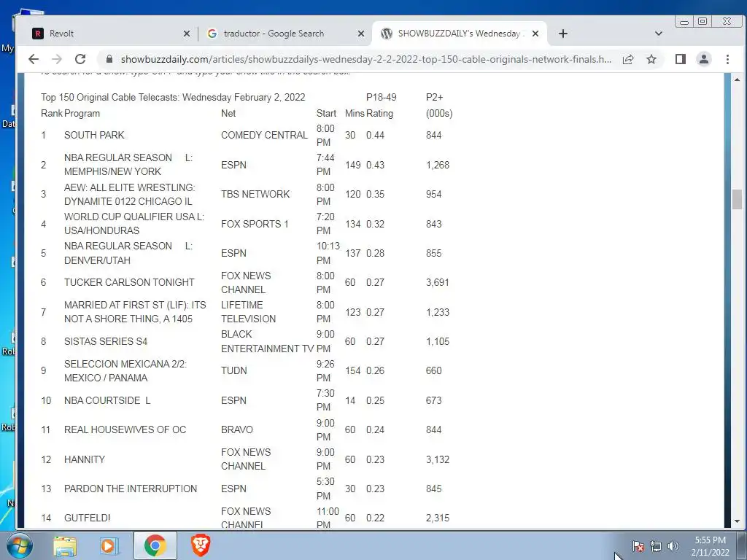Viewport: 747px width, 560px height.
Task: Click the volume speaker tray icon
Action: (673, 546)
